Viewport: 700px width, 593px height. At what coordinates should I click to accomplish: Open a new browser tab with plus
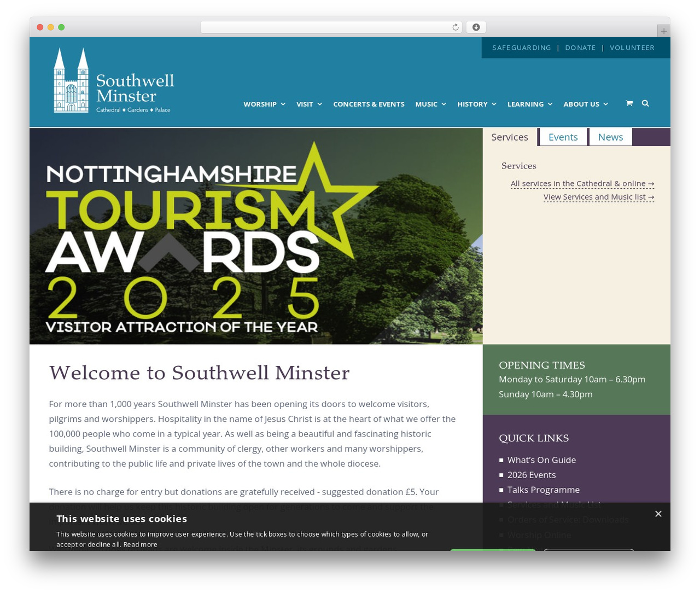(x=663, y=31)
